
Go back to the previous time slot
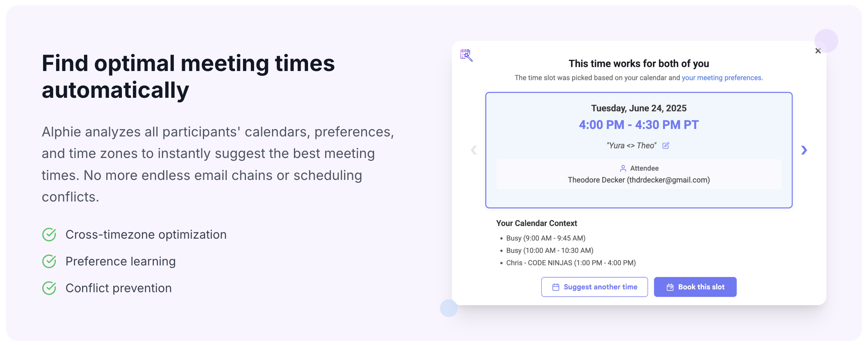tap(474, 150)
